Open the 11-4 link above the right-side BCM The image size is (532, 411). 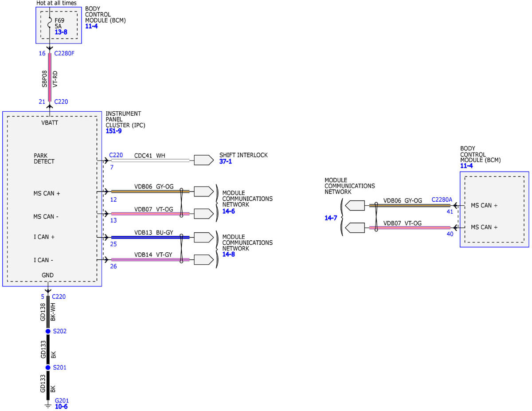(x=466, y=166)
